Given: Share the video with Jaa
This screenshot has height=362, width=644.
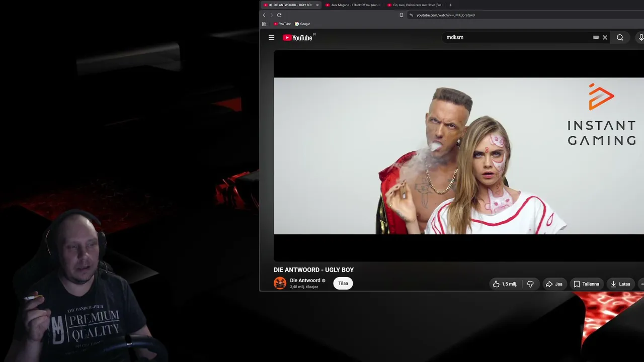Looking at the screenshot, I should pos(554,284).
